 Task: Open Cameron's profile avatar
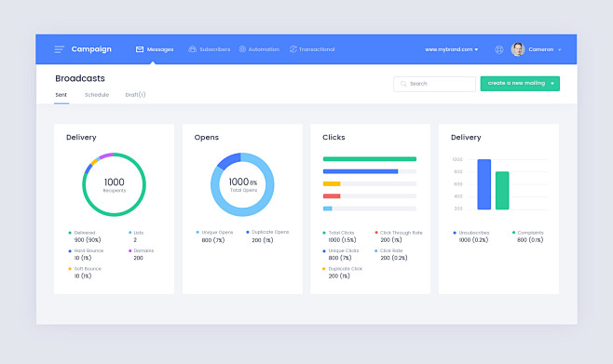(x=518, y=49)
